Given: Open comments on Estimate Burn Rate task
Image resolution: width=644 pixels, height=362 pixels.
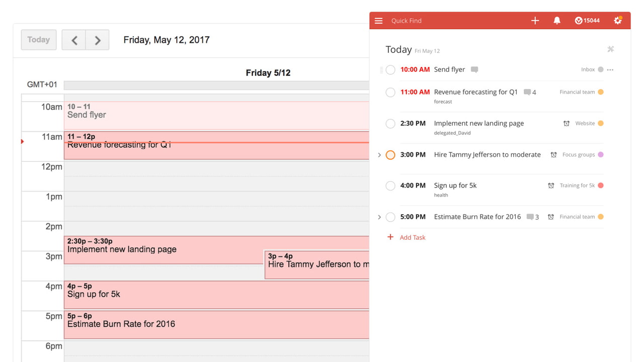Looking at the screenshot, I should point(533,217).
